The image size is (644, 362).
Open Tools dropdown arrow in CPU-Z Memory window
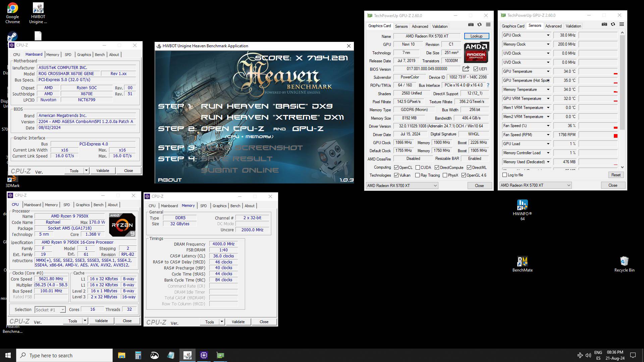pyautogui.click(x=222, y=322)
